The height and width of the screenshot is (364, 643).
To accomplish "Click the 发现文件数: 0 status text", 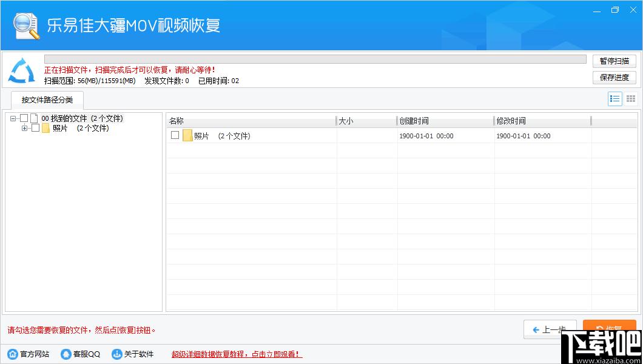I will [167, 81].
